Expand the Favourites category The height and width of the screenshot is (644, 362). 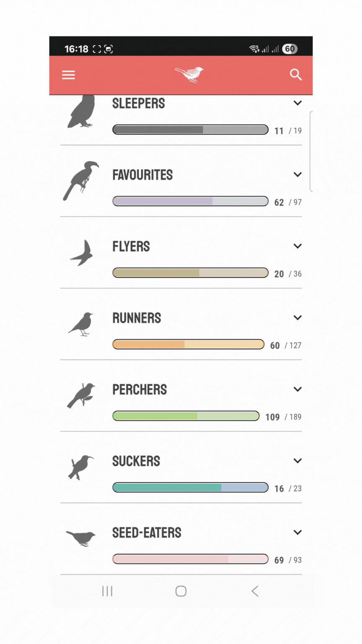pos(297,174)
